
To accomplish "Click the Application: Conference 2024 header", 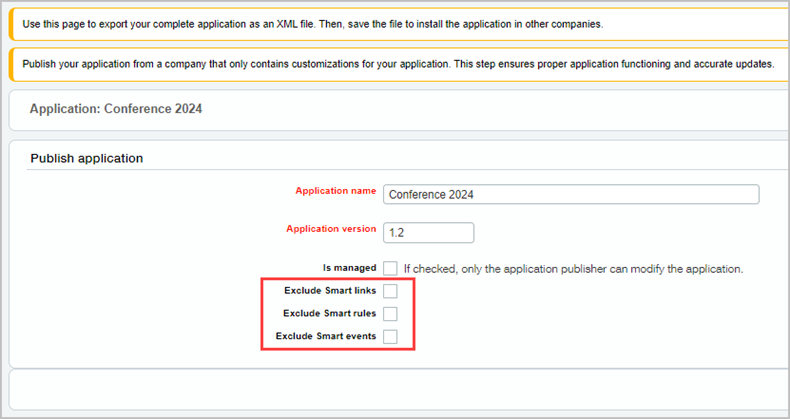I will click(x=116, y=108).
